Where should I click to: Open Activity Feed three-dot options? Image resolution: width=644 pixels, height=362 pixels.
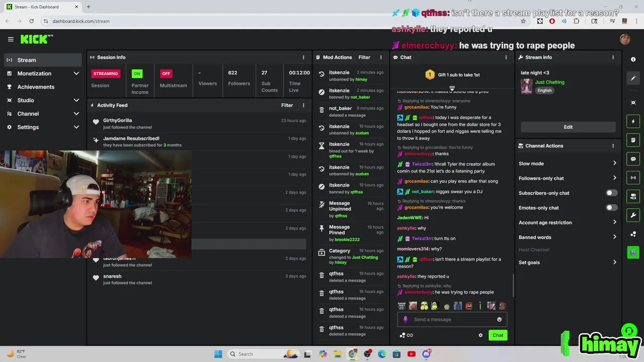(x=303, y=105)
